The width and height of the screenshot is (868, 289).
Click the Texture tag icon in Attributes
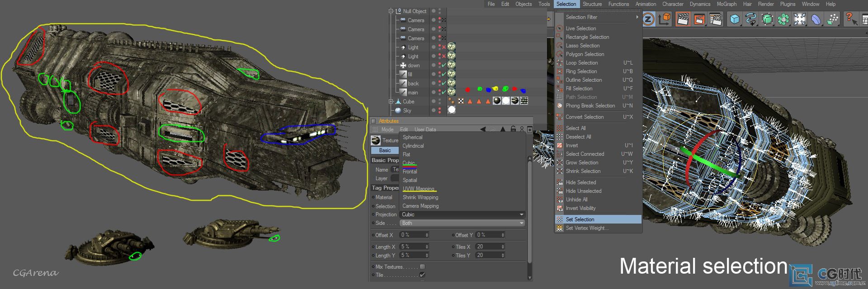[x=376, y=140]
